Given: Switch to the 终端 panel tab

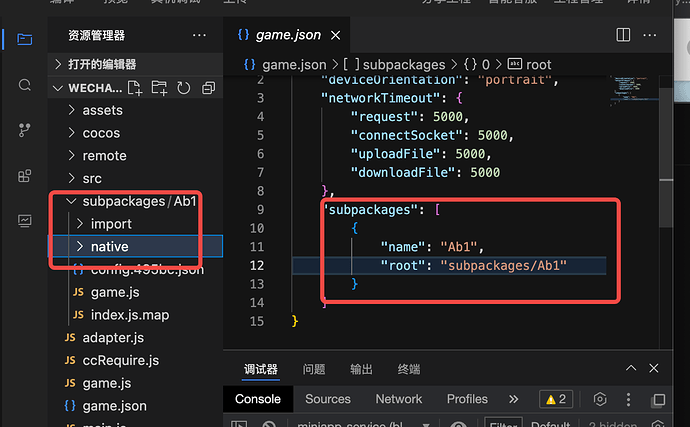Looking at the screenshot, I should (409, 369).
